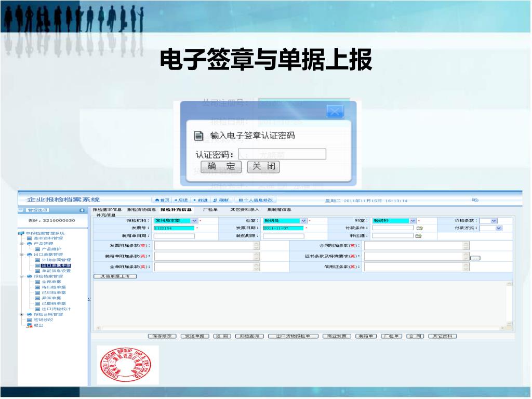Click the 付款条件 lookup folder icon
532x399 pixels.
click(419, 229)
